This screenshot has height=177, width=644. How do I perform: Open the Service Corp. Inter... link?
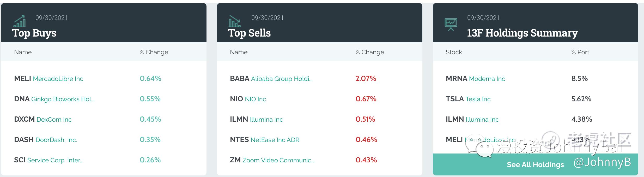click(55, 160)
